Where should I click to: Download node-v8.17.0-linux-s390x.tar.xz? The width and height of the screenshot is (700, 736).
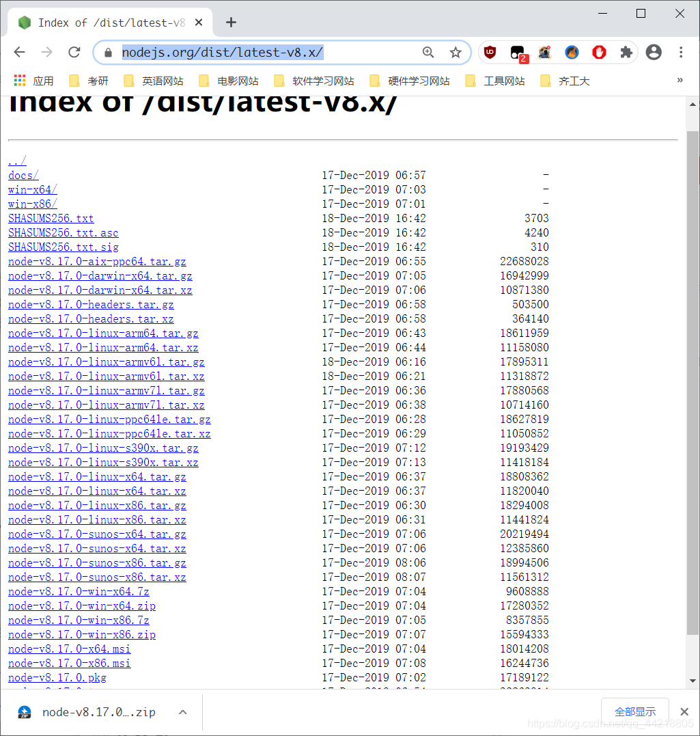pos(103,463)
